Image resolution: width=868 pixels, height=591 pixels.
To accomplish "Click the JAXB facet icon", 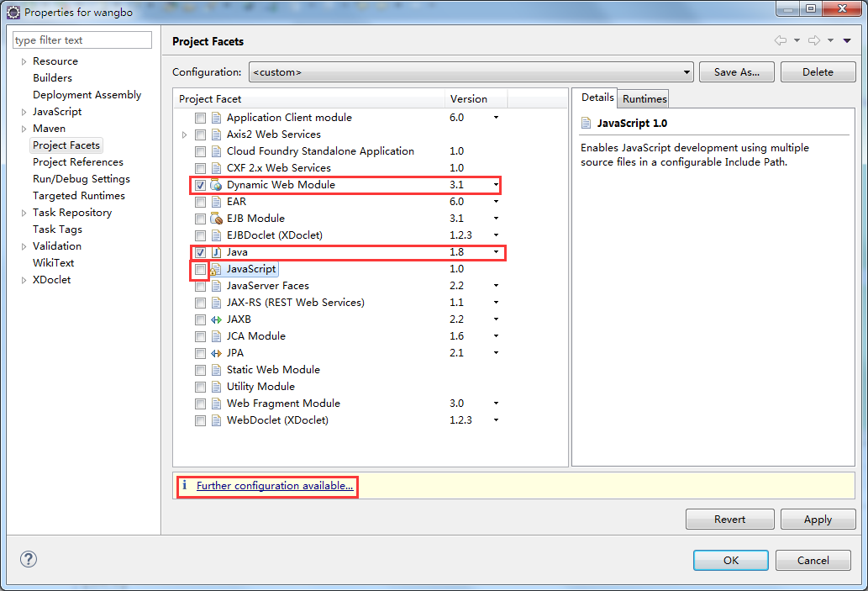I will 216,319.
